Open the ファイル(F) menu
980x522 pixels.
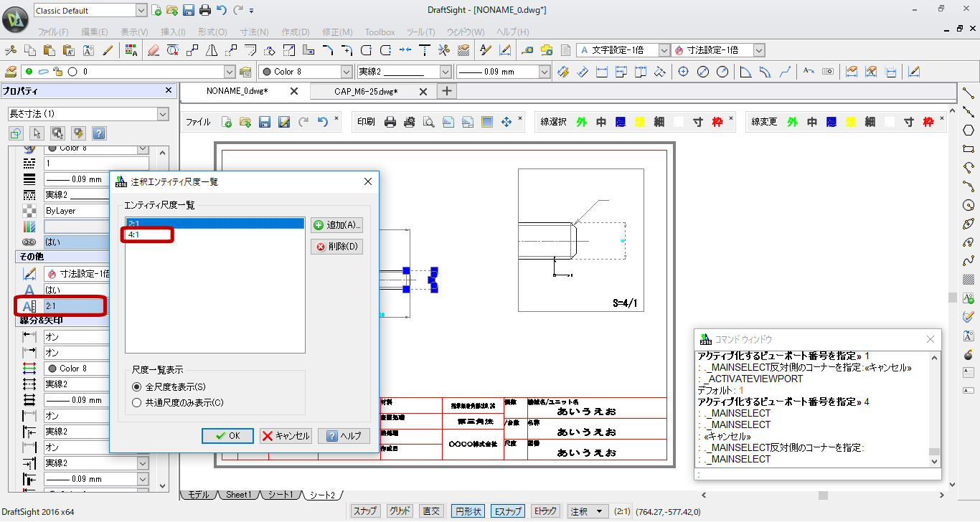(53, 32)
